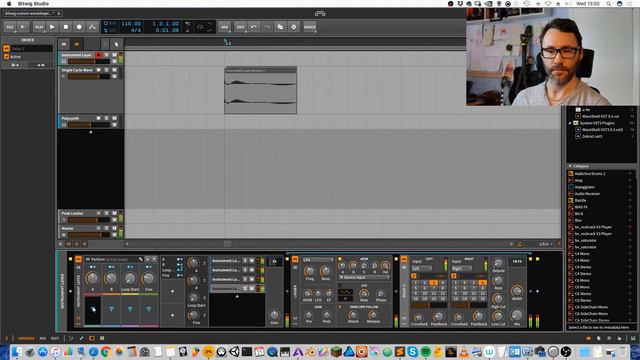Switch to the ARRANGE view tab
The image size is (640, 360).
(27, 338)
